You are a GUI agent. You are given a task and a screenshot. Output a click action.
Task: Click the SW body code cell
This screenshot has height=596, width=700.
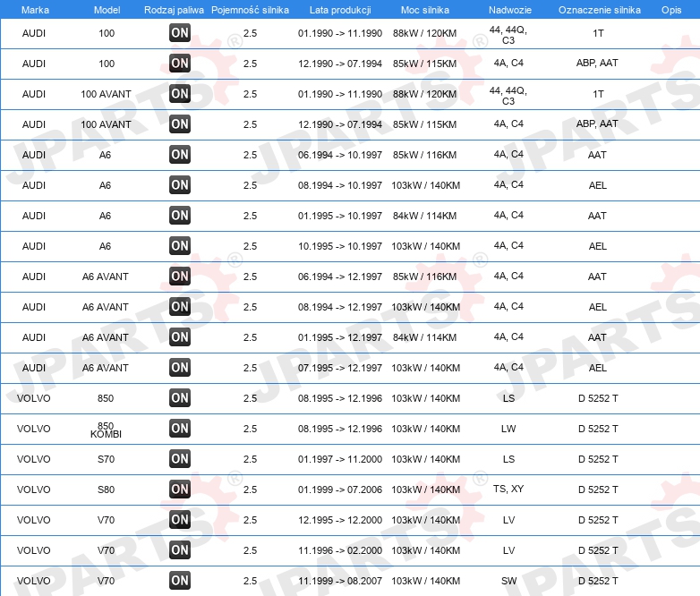point(508,581)
